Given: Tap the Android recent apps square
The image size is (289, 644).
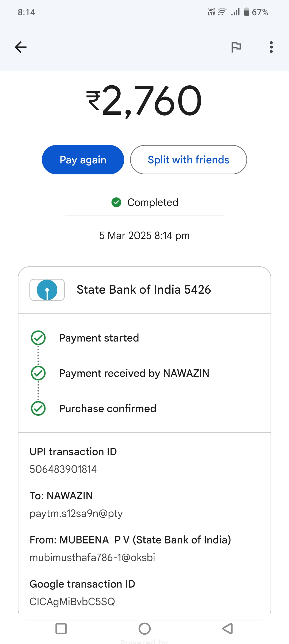Looking at the screenshot, I should point(61,628).
